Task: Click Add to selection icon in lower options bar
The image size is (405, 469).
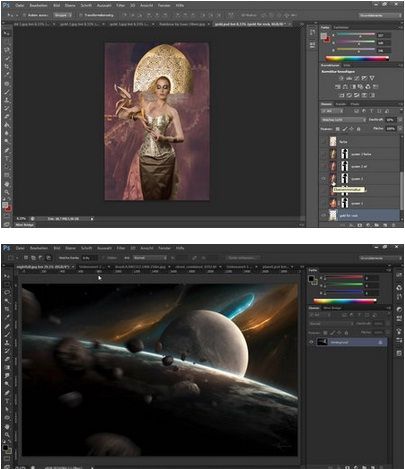Action: pos(33,258)
